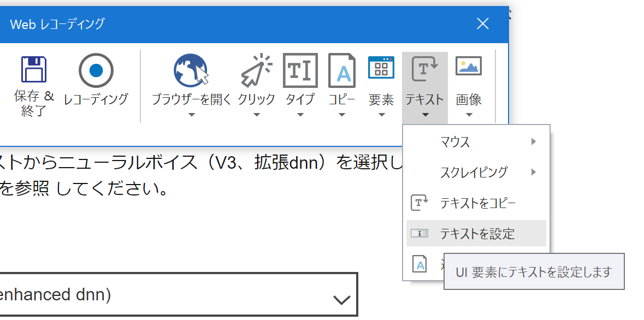Expand the スクレイピング submenu arrow
The height and width of the screenshot is (320, 644).
(534, 172)
